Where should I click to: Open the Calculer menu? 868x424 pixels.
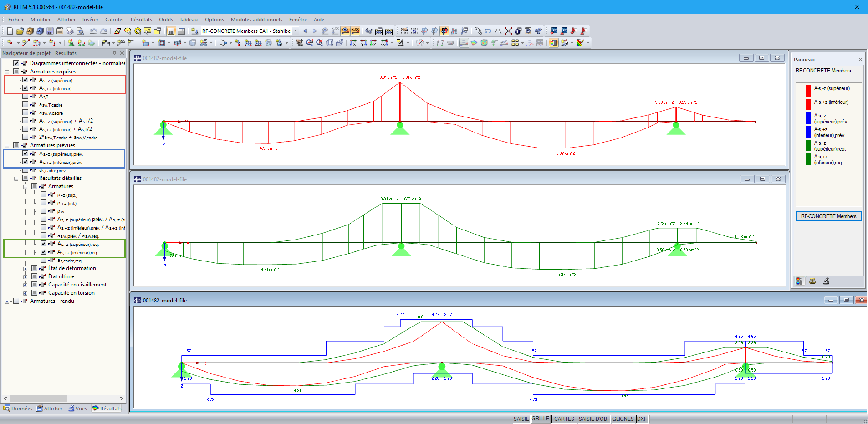(x=114, y=20)
